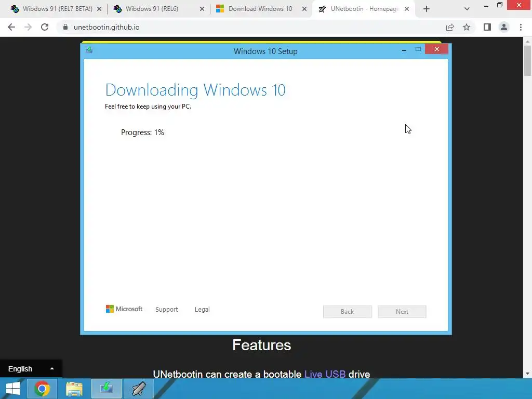Click the Windows 10 Setup title bar icon
Image resolution: width=532 pixels, height=399 pixels.
tap(89, 50)
